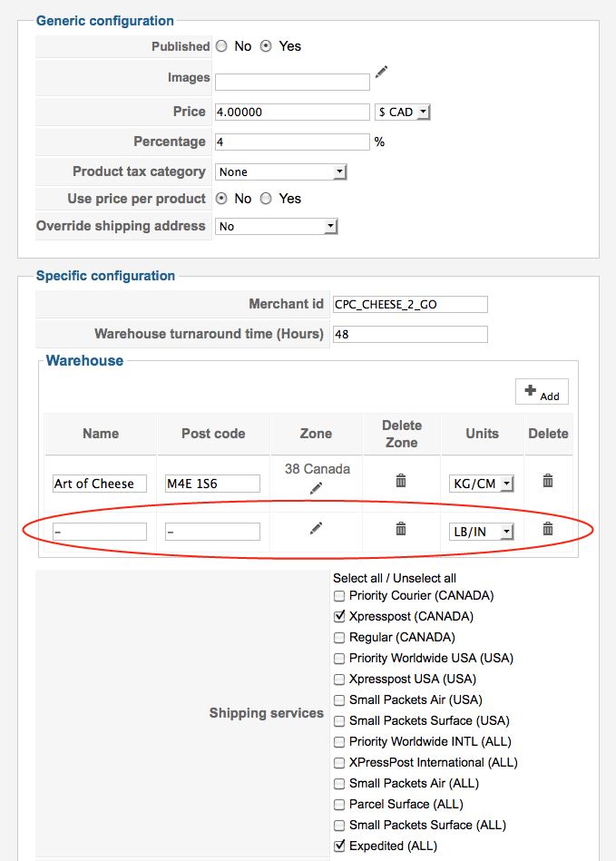Edit zone for Art of Cheese warehouse
616x861 pixels.
coord(316,488)
